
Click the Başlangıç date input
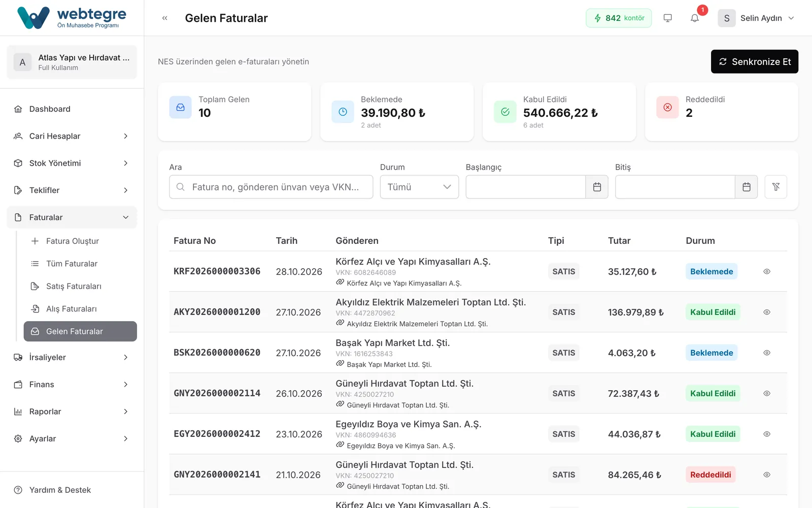[526, 187]
